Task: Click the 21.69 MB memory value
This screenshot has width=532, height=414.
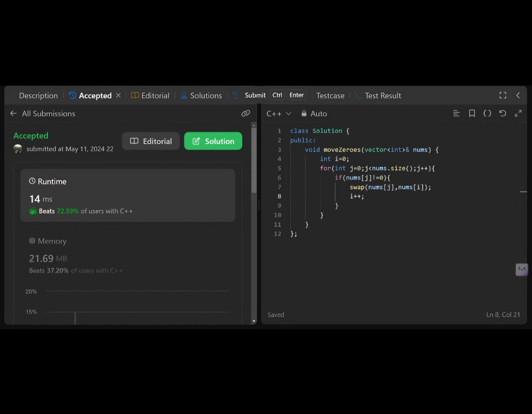Action: tap(48, 258)
